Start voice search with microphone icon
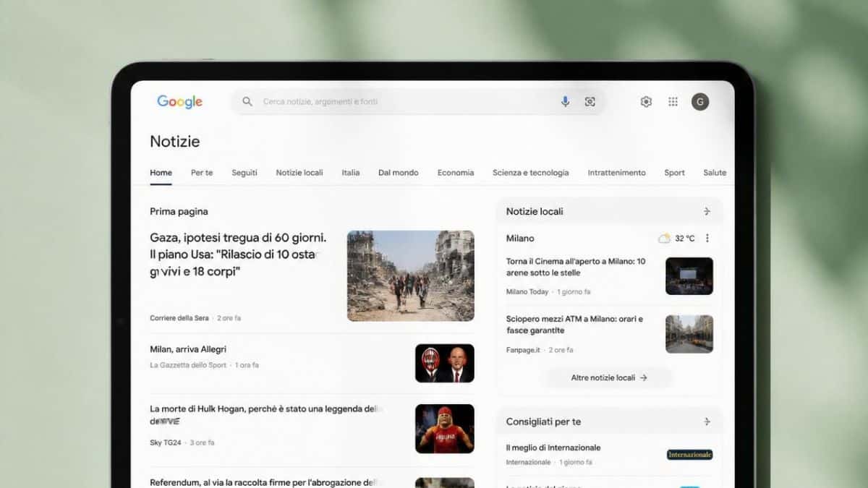 565,102
